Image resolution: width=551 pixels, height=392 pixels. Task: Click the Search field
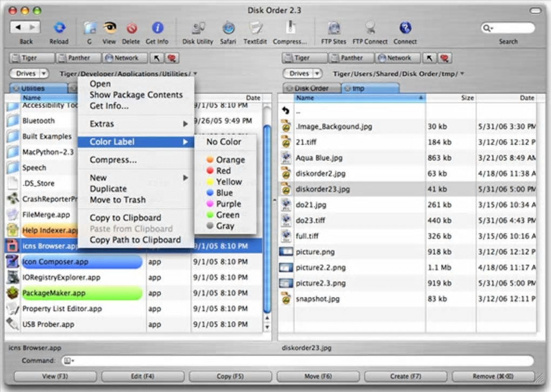tap(508, 28)
